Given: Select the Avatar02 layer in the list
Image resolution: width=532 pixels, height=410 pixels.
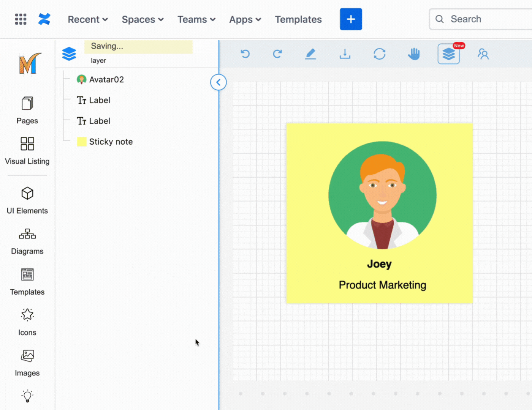Looking at the screenshot, I should tap(106, 79).
